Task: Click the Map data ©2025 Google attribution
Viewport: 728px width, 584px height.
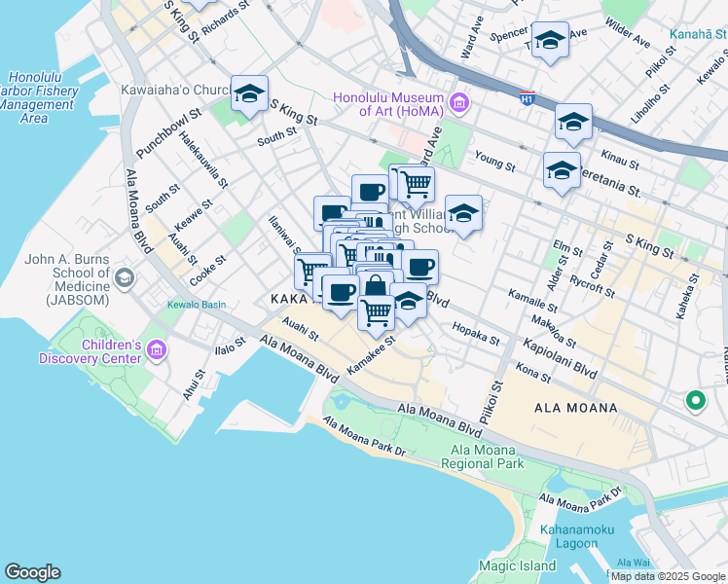Action: tap(668, 577)
